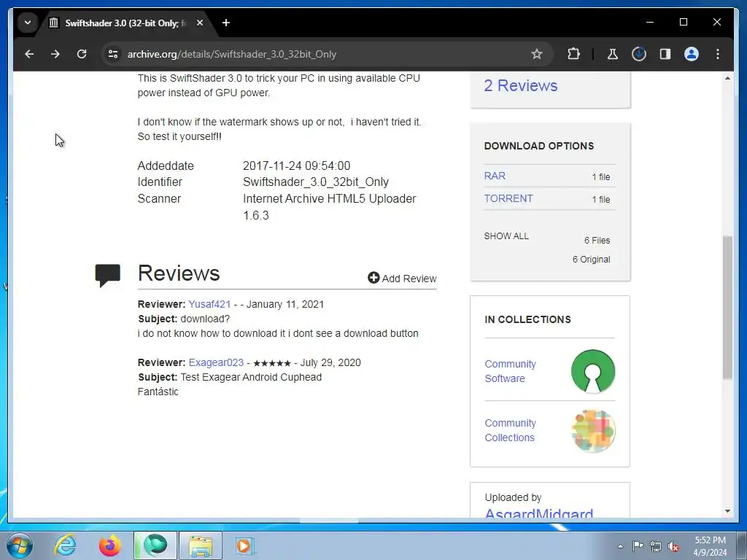Open the Community Collections link
The width and height of the screenshot is (747, 560).
(x=510, y=430)
